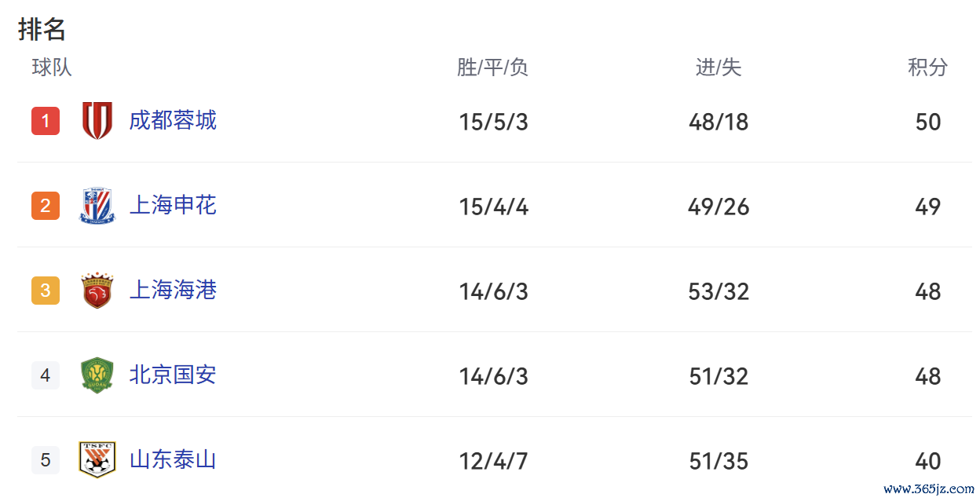Click the 积分 column header
Viewport: 980px width, 501px height.
click(927, 68)
